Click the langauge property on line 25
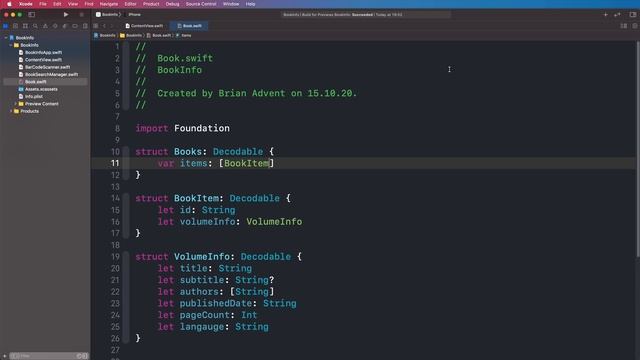Viewport: 640px width, 360px height. point(202,327)
